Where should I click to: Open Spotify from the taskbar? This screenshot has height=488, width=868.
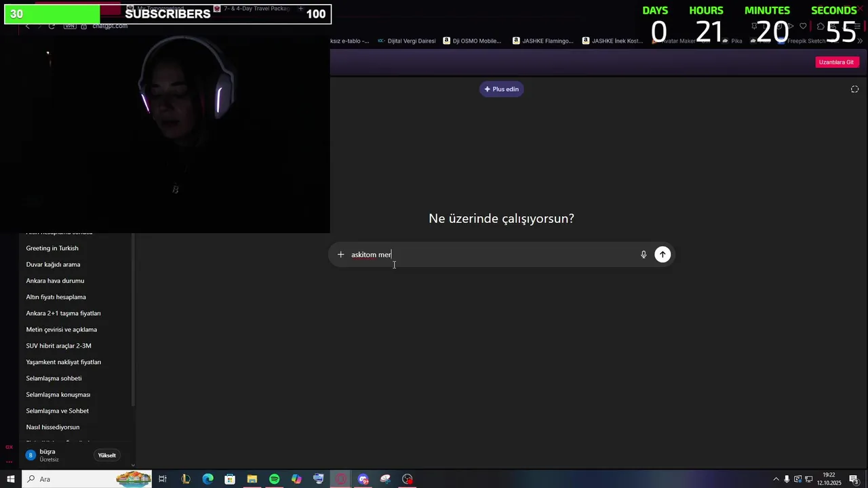pos(274,479)
